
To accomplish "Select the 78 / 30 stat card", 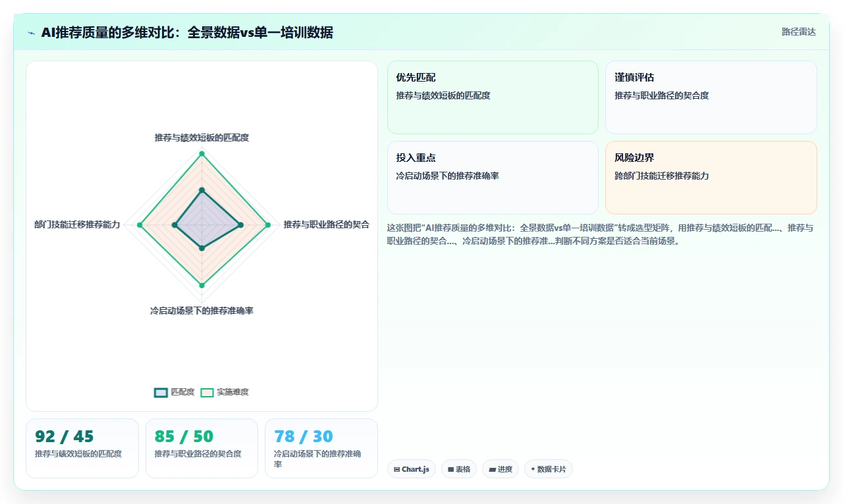I will 321,448.
